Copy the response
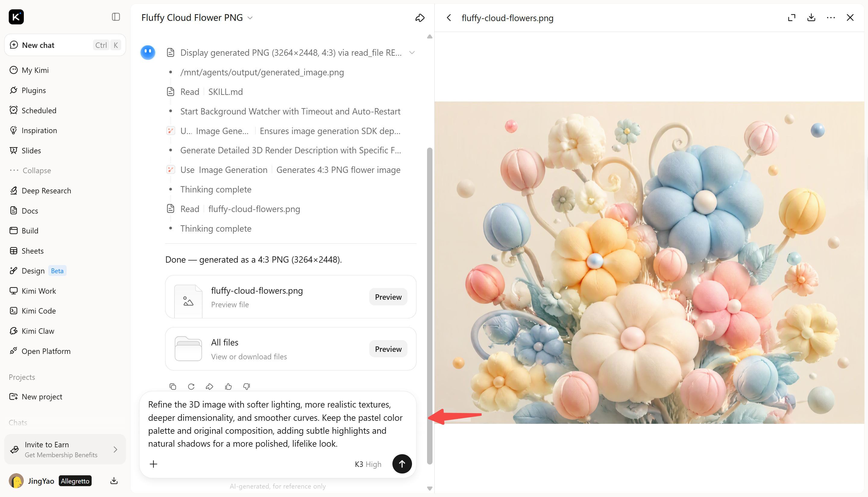The width and height of the screenshot is (868, 497). [173, 386]
